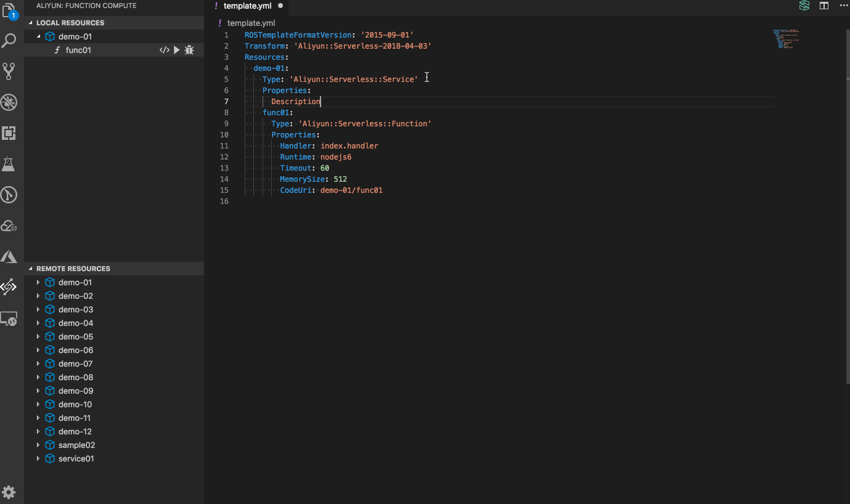Select demo-09 in Remote Resources
The width and height of the screenshot is (850, 504).
pyautogui.click(x=76, y=391)
